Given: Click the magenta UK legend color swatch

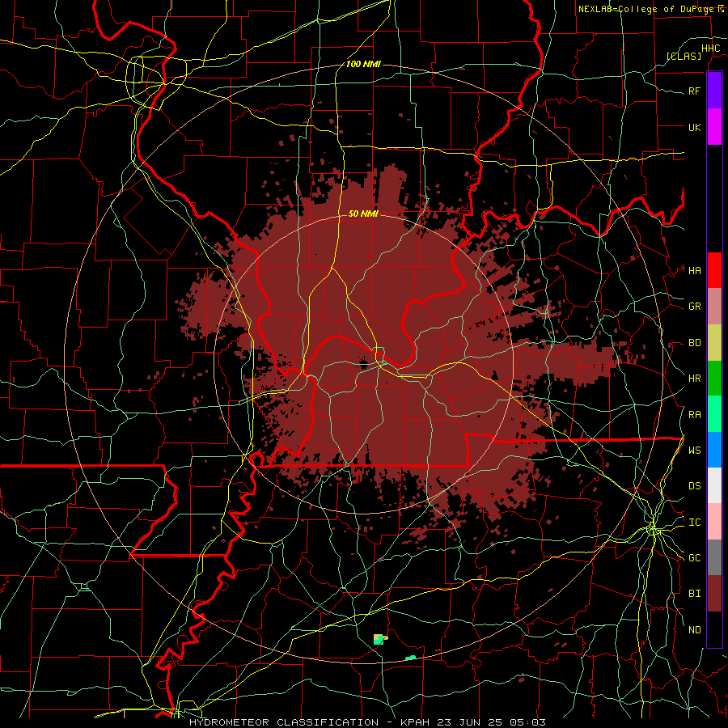Looking at the screenshot, I should click(714, 127).
